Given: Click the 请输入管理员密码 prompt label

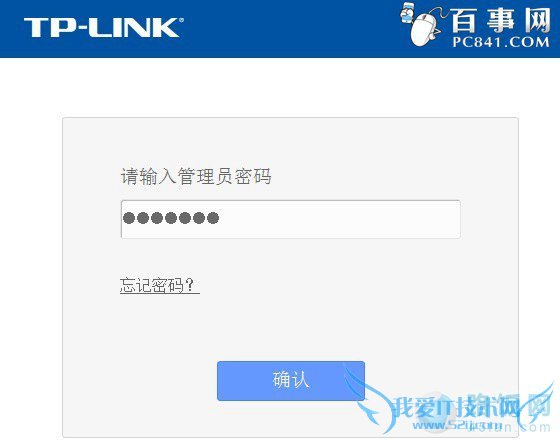Looking at the screenshot, I should [x=196, y=176].
